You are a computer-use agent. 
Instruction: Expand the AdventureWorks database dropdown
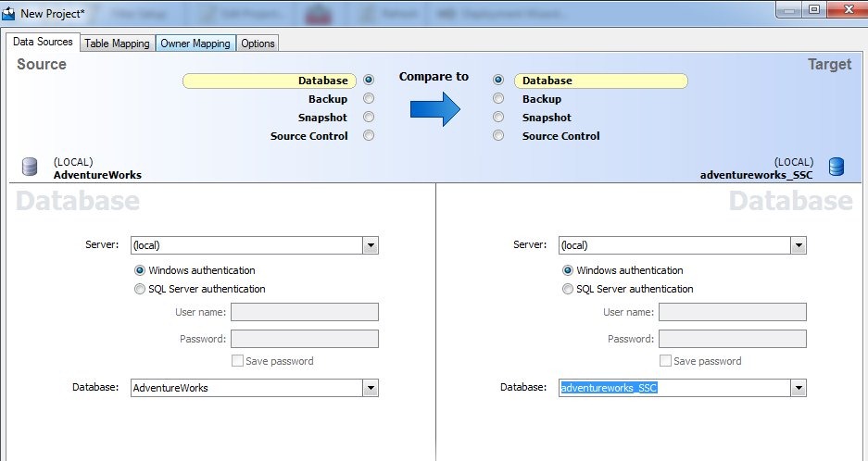coord(371,388)
